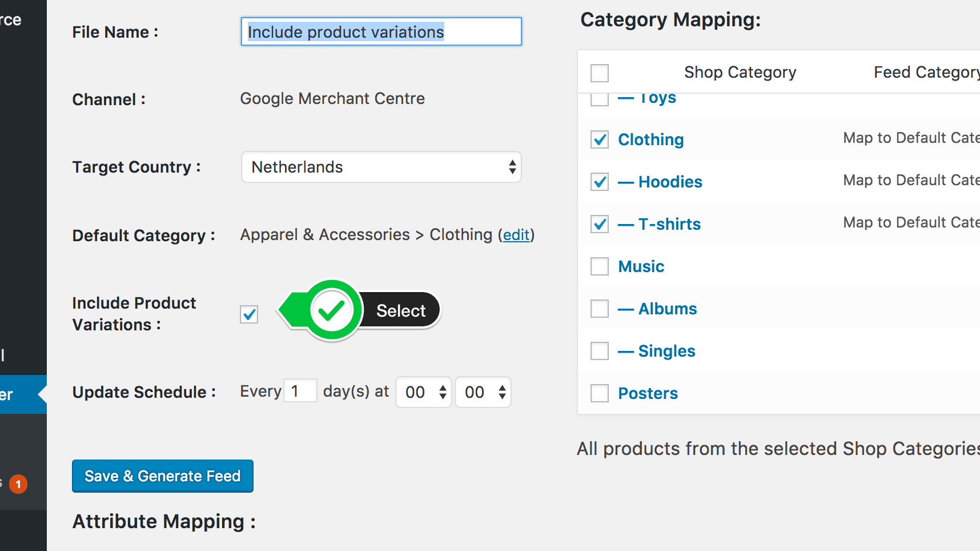Click the edit link for Default Category
Image resolution: width=980 pixels, height=551 pixels.
click(x=516, y=235)
